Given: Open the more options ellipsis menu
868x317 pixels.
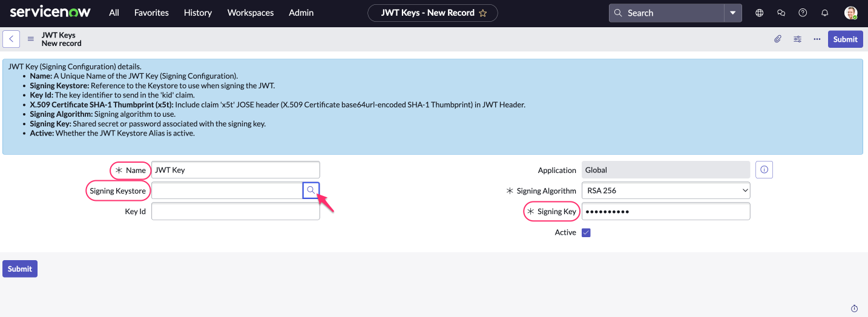Looking at the screenshot, I should click(x=817, y=39).
